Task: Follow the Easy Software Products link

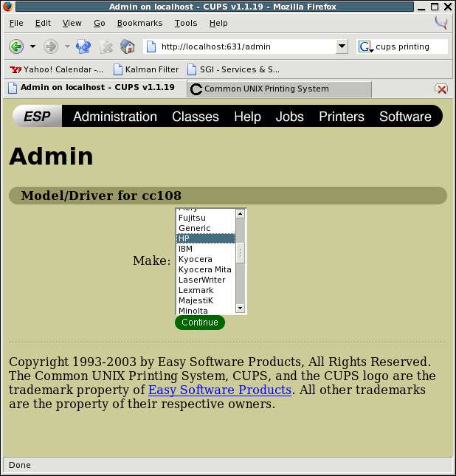Action: [x=220, y=390]
